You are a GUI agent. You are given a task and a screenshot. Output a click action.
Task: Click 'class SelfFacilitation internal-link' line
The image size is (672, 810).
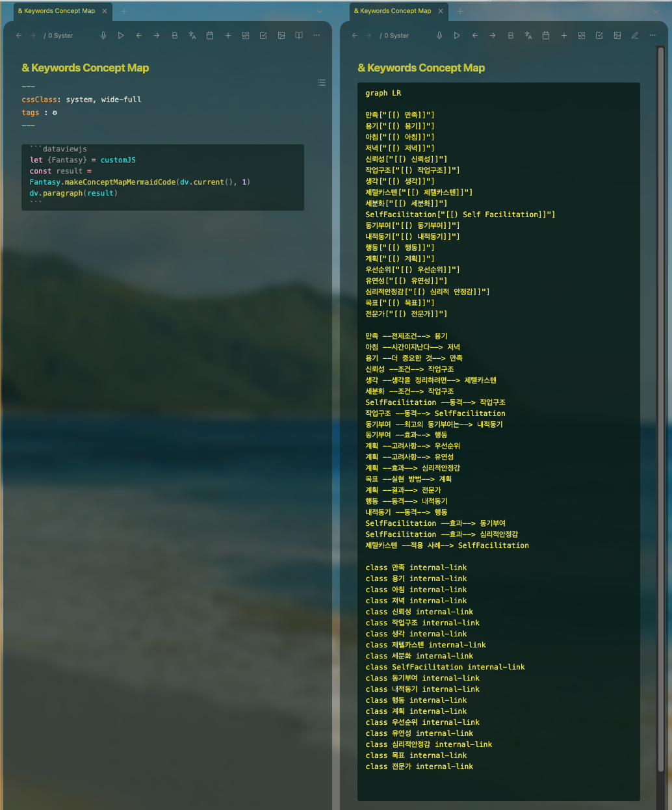tap(445, 667)
